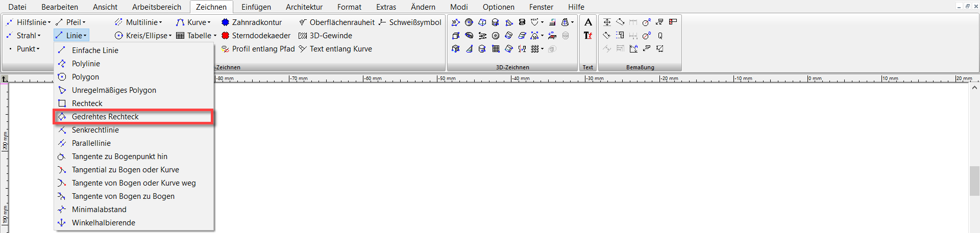Choose Rechteck from the Linie menu
Screen dimensions: 980x233
pos(134,103)
